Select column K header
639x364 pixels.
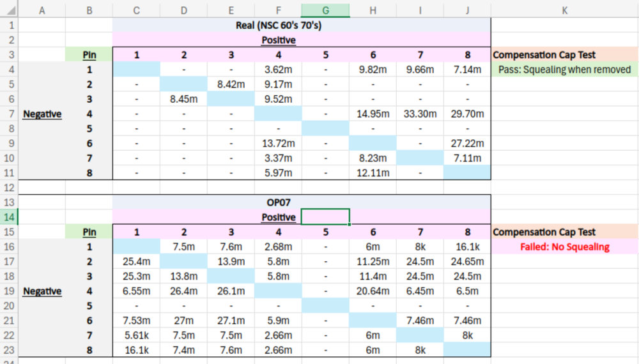[564, 10]
